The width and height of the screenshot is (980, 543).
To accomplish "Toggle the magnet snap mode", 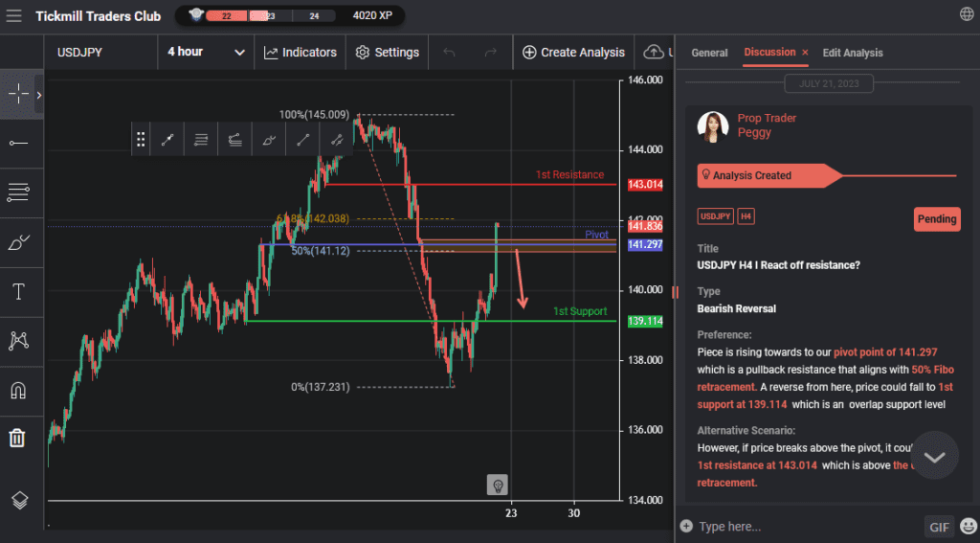I will (x=18, y=391).
